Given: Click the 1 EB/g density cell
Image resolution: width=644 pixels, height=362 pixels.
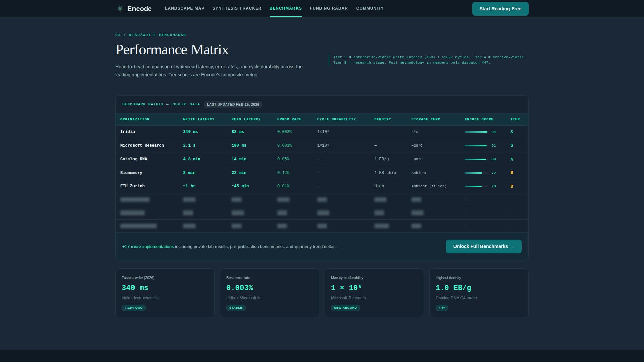Looking at the screenshot, I should point(382,159).
